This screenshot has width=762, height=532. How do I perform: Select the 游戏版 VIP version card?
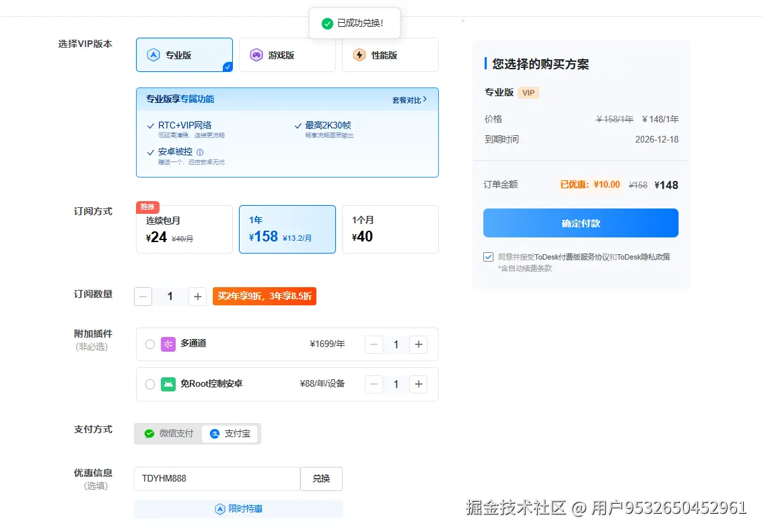click(287, 55)
